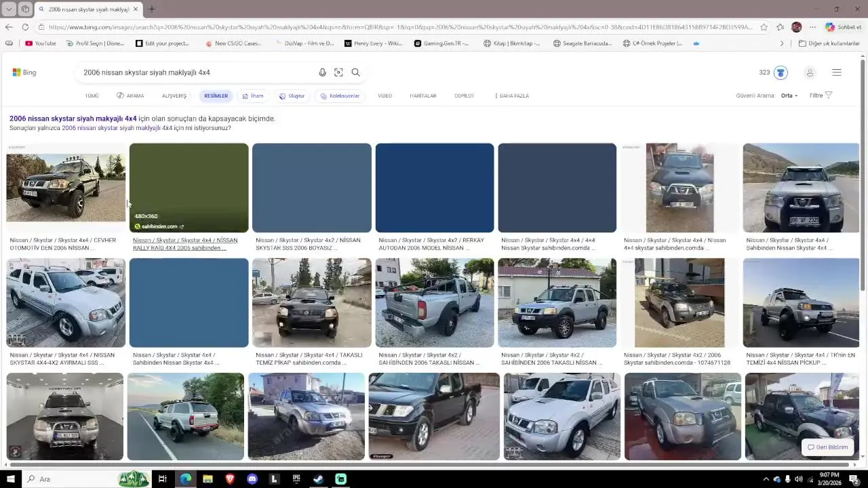This screenshot has height=488, width=868.
Task: Open New CS:GO Cases bookmark
Action: [233, 43]
